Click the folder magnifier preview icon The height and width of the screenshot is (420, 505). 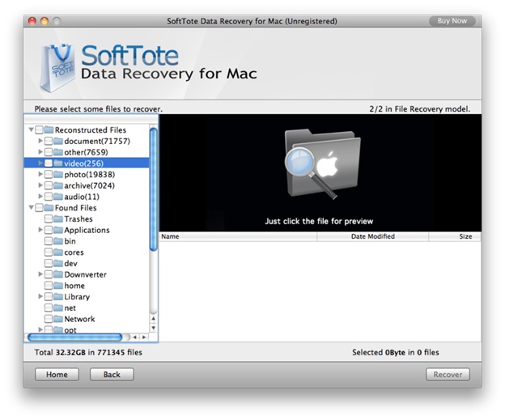tap(322, 164)
